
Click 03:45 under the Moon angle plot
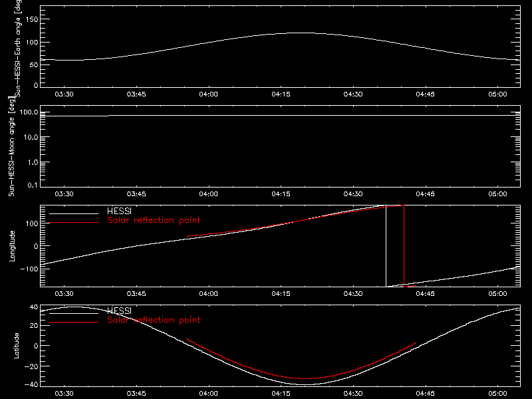tap(136, 194)
